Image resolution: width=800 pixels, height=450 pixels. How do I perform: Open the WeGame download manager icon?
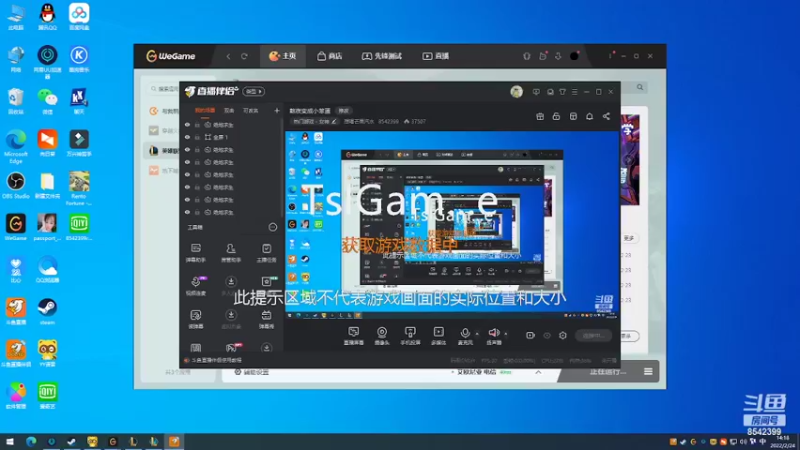(558, 56)
